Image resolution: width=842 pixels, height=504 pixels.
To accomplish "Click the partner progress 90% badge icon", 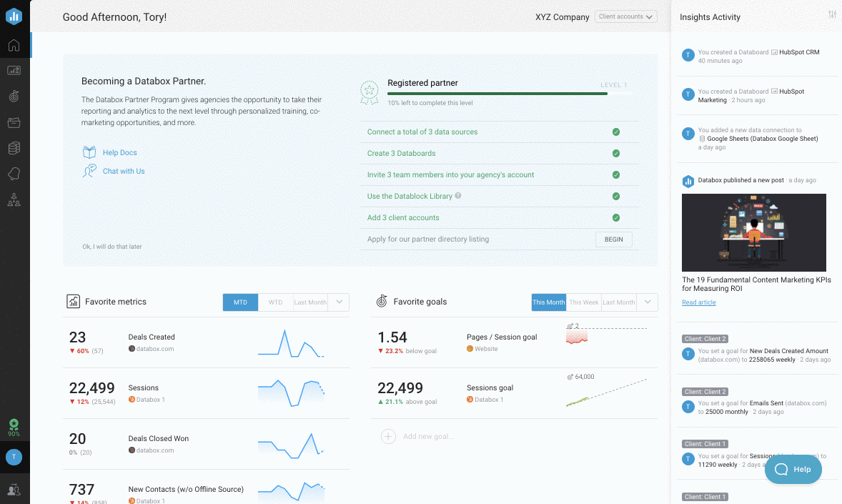I will (x=14, y=428).
